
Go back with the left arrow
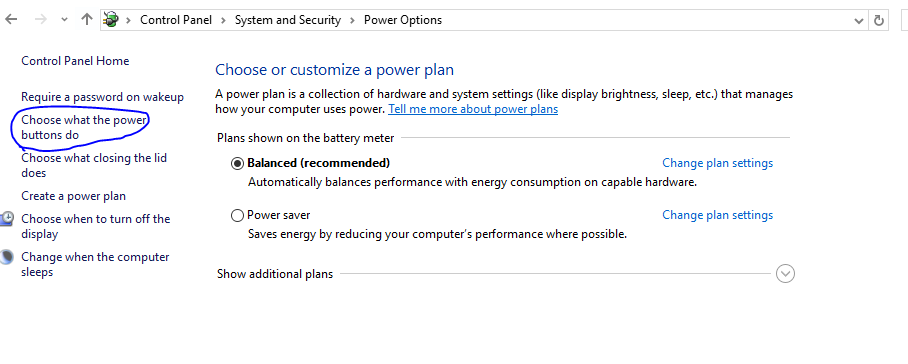tap(11, 20)
